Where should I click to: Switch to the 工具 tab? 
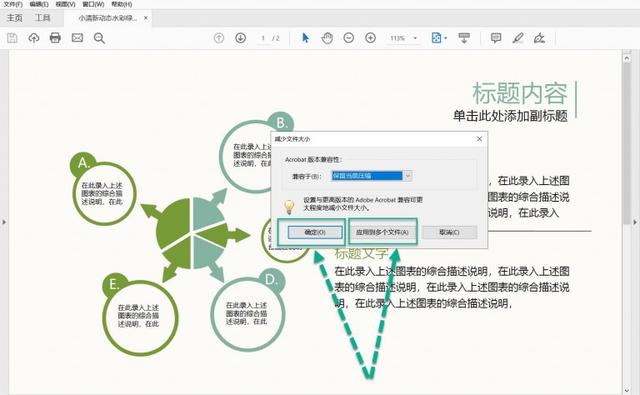point(42,18)
